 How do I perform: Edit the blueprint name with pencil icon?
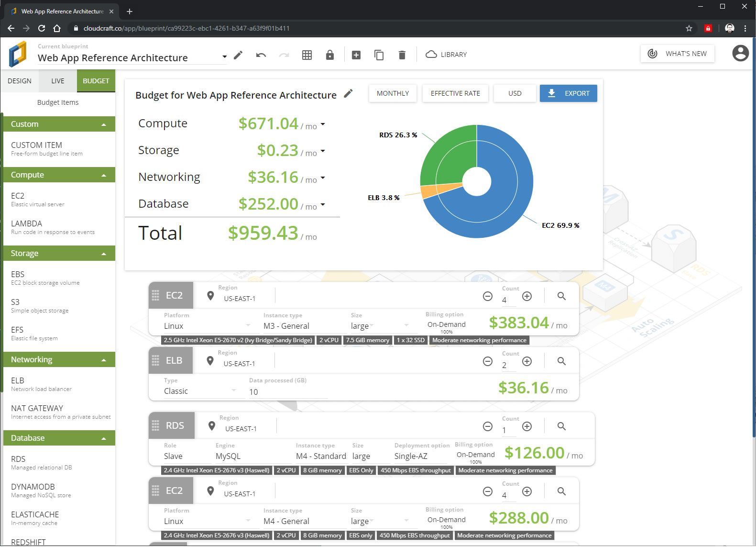(x=238, y=55)
